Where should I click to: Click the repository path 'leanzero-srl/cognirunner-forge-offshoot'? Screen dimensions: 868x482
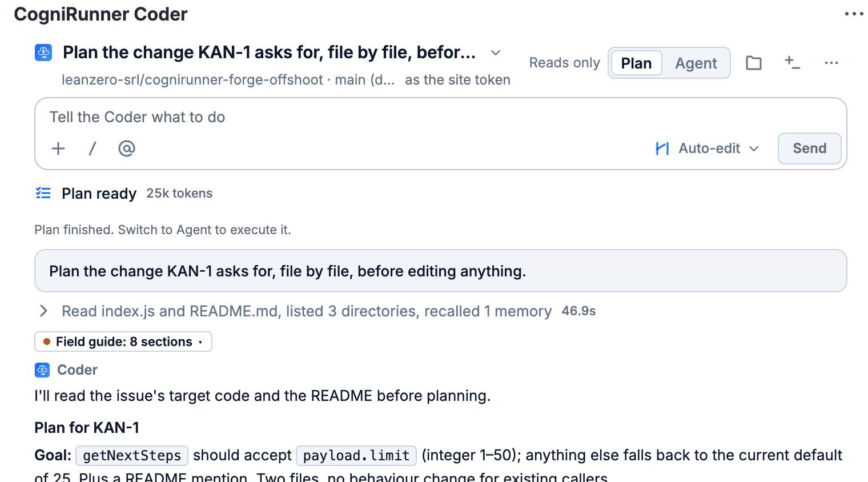192,80
